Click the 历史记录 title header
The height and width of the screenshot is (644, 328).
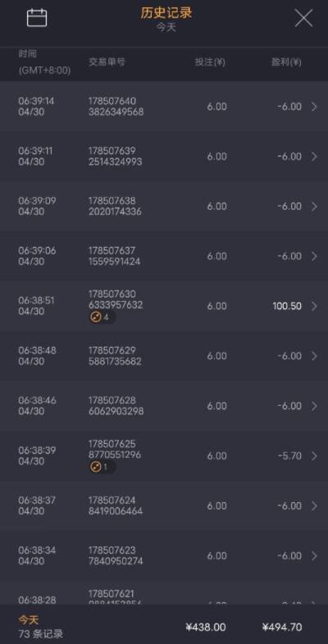click(166, 13)
